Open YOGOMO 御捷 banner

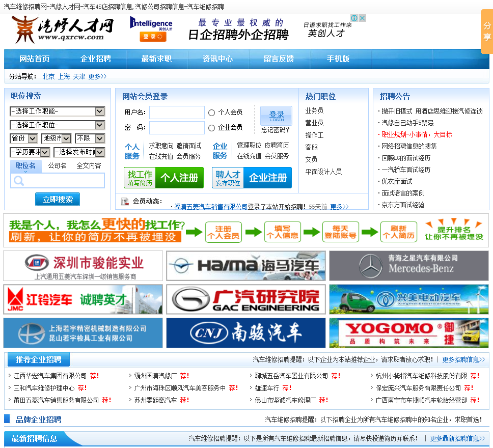point(409,333)
